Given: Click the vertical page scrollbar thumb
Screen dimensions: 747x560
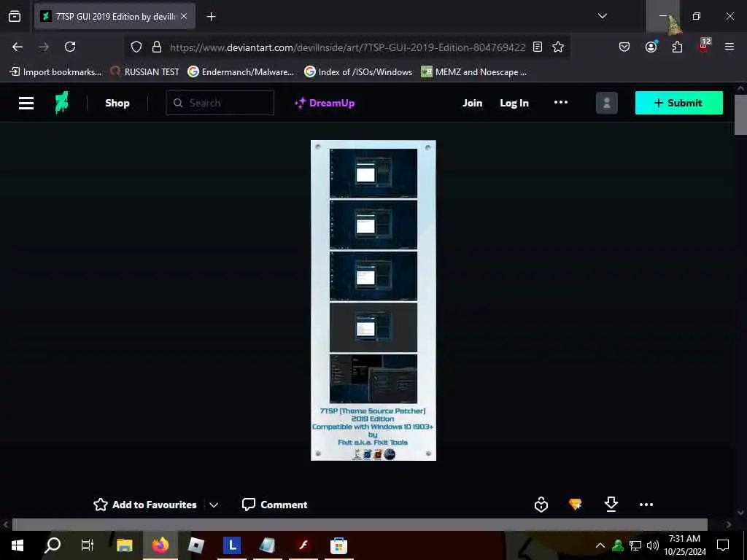Looking at the screenshot, I should coord(740,114).
